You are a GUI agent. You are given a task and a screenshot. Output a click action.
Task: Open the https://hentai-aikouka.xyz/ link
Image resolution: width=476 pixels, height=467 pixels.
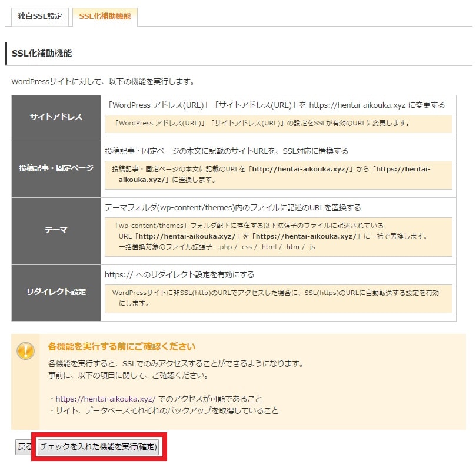pyautogui.click(x=106, y=399)
